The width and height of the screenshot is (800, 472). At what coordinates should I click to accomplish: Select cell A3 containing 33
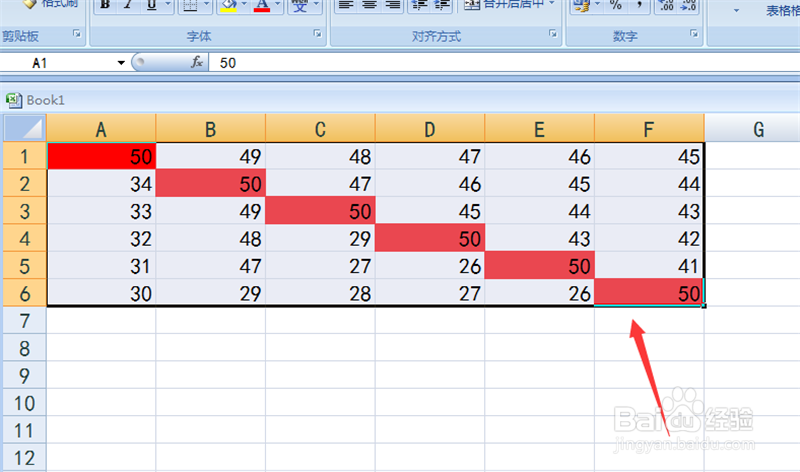102,211
